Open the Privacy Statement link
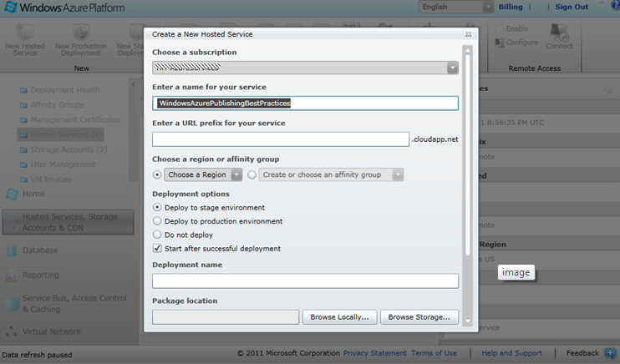The image size is (620, 364). coord(375,353)
